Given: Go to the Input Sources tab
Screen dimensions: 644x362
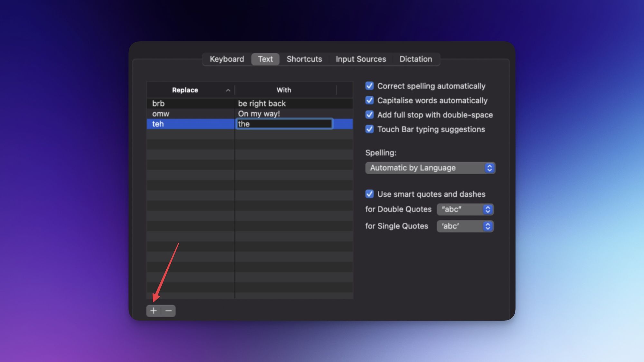Looking at the screenshot, I should coord(361,59).
